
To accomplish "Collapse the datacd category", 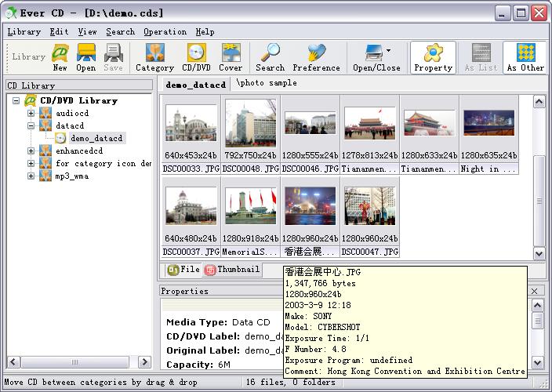I will [31, 125].
